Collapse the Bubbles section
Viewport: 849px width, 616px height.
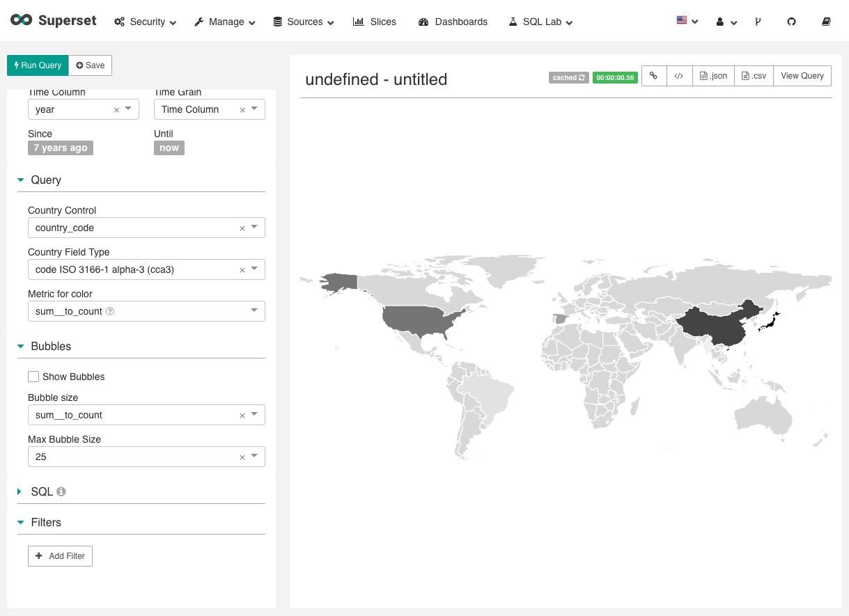(x=20, y=346)
